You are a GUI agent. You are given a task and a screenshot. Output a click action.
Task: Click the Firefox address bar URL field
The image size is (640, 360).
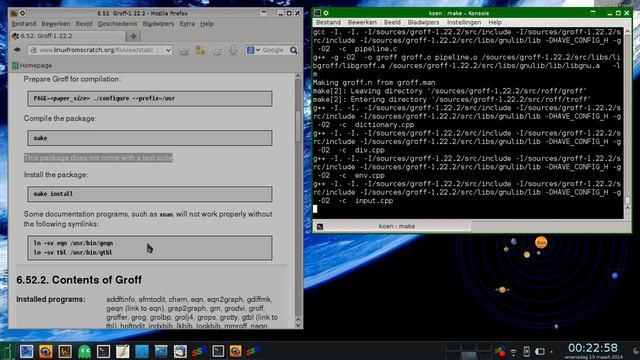point(100,50)
